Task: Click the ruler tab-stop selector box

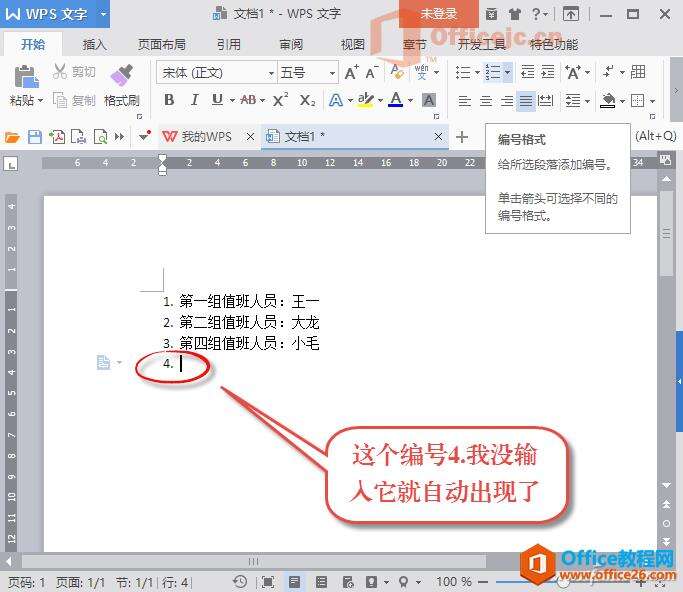Action: [11, 164]
